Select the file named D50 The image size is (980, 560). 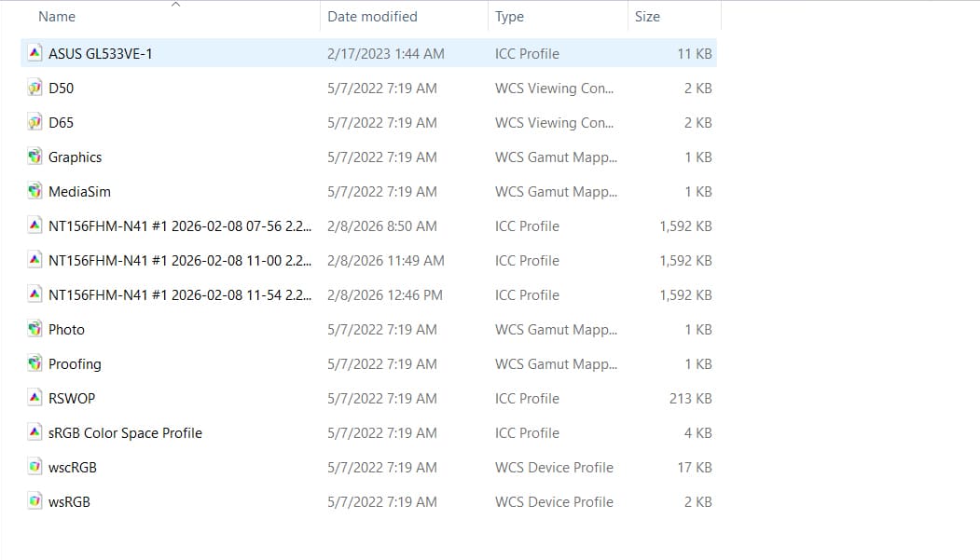point(61,88)
